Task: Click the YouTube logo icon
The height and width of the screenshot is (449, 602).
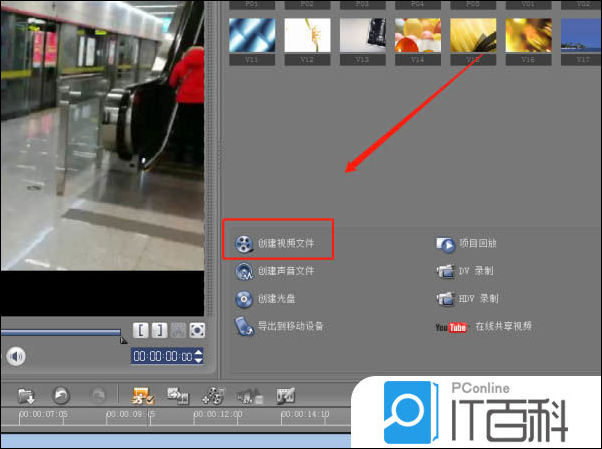Action: [451, 327]
